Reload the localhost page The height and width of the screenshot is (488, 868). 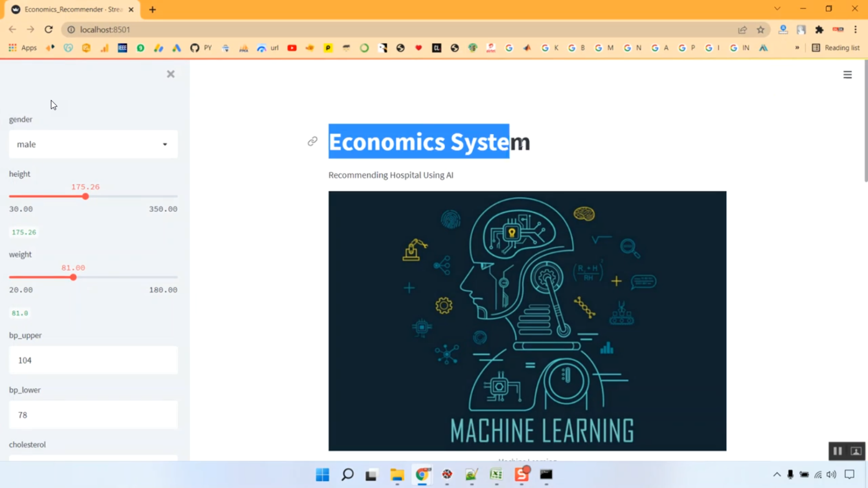coord(49,29)
